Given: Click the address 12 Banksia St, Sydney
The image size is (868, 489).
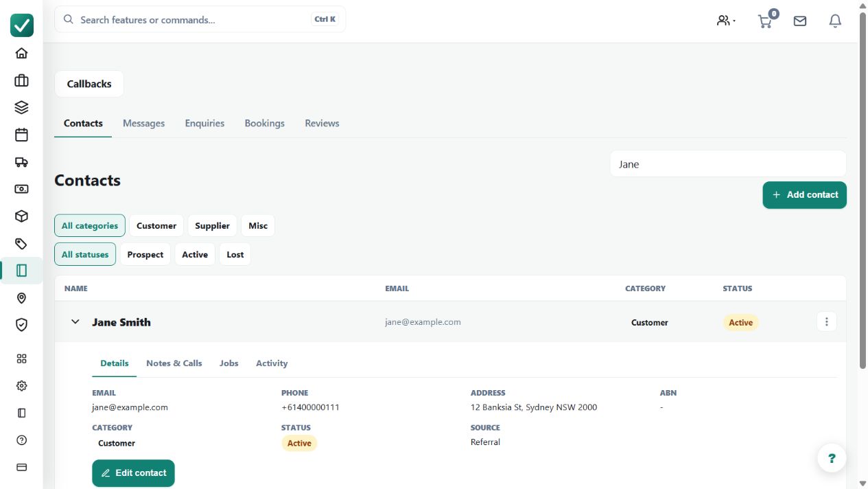Looking at the screenshot, I should (534, 407).
